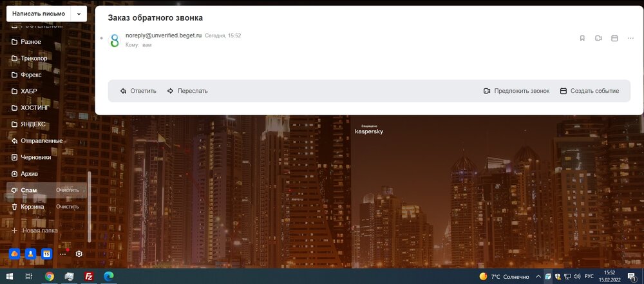Click Создать событие button
This screenshot has width=644, height=284.
(x=589, y=91)
